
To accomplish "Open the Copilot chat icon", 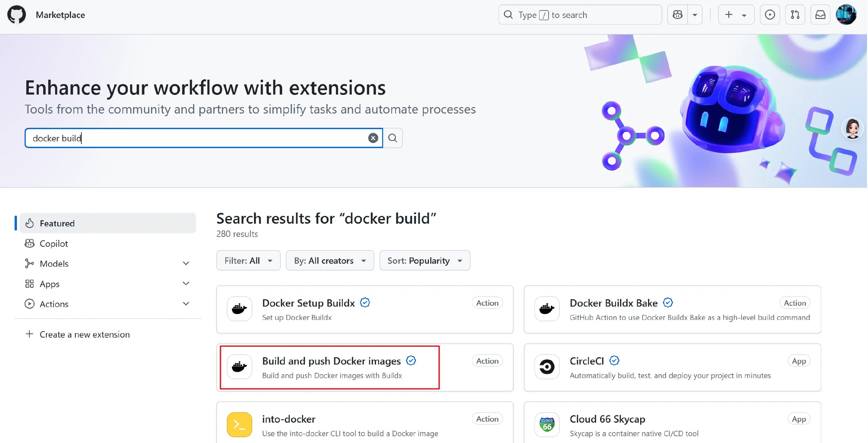I will coord(677,15).
